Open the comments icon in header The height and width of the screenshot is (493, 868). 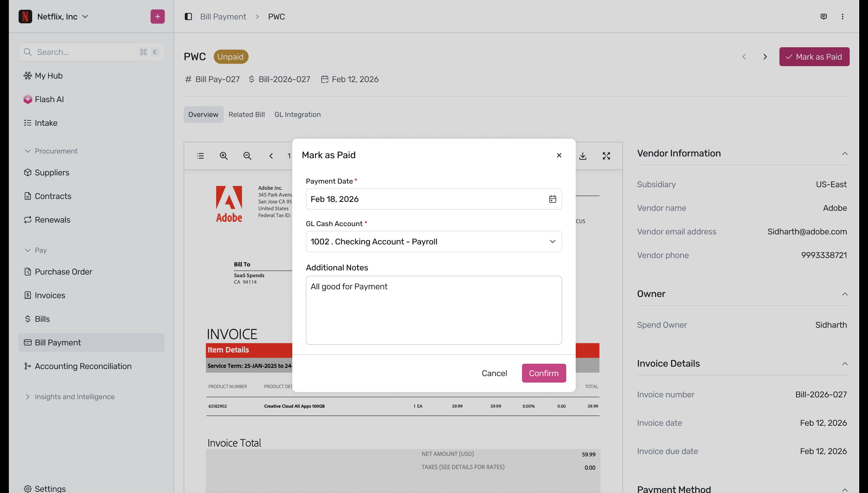[x=823, y=17]
